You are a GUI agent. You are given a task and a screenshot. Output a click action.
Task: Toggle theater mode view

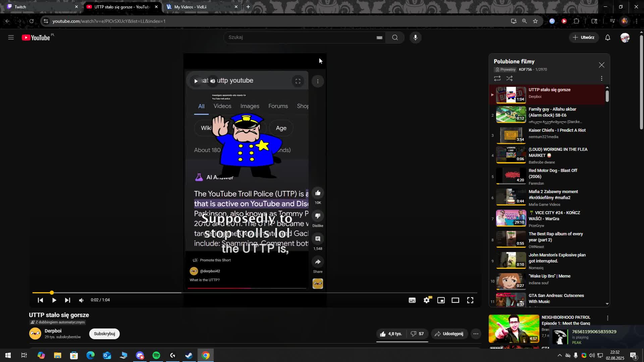[x=455, y=300]
